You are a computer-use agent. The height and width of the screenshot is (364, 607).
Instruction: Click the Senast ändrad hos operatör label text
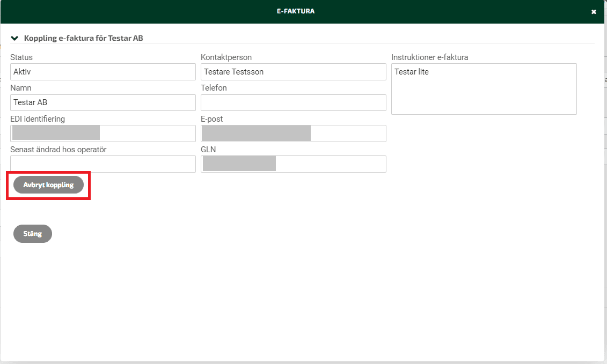click(58, 150)
